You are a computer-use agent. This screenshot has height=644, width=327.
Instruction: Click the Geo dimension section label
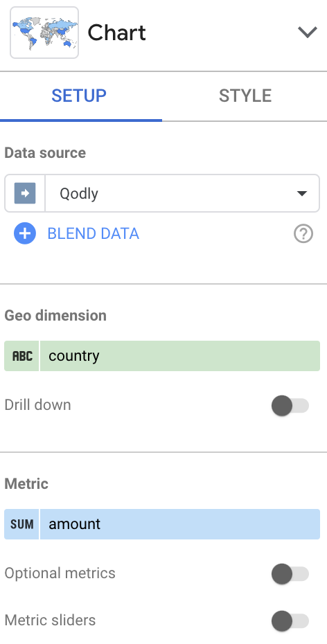point(55,316)
